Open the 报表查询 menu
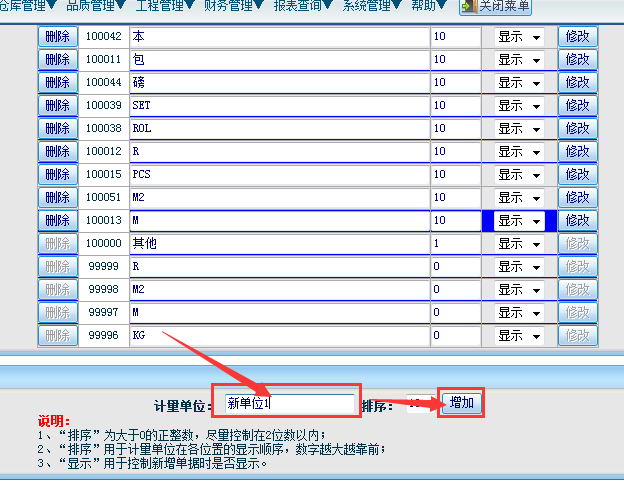The height and width of the screenshot is (491, 624). tap(303, 6)
